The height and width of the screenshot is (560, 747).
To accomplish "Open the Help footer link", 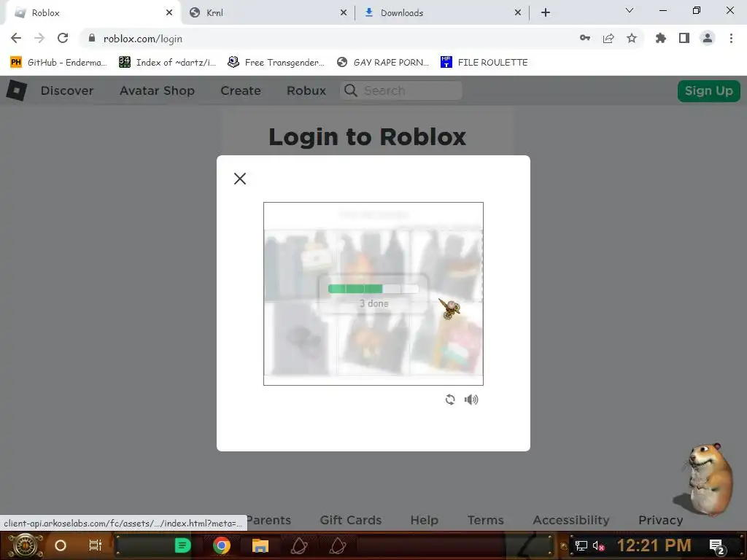I will coord(424,520).
